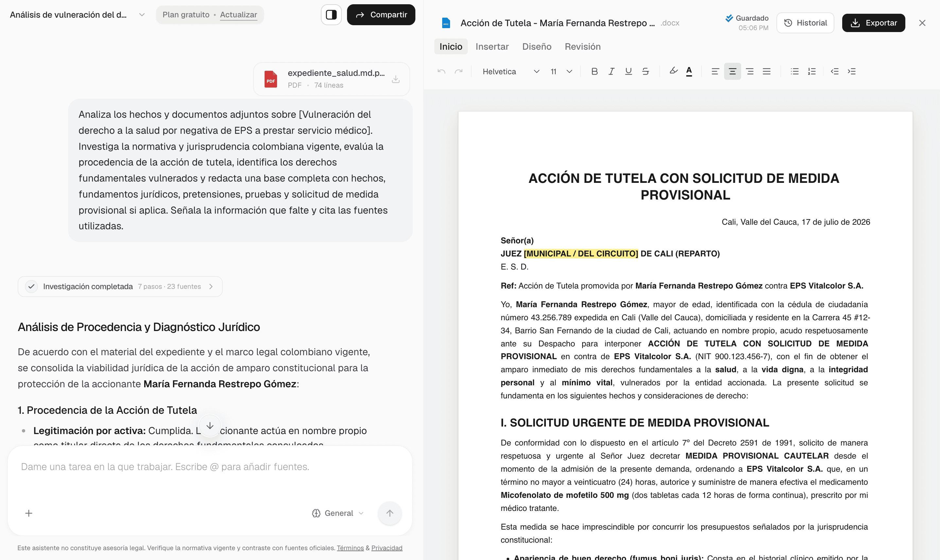Switch to the Diseño tab
The height and width of the screenshot is (560, 940).
pyautogui.click(x=537, y=46)
